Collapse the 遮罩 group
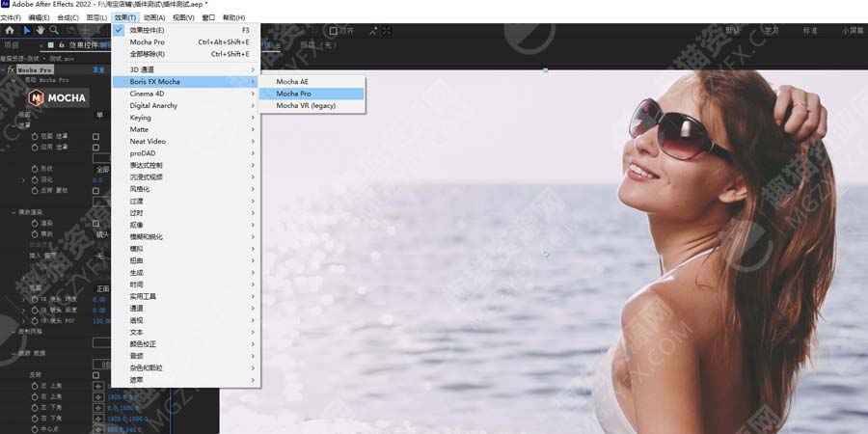This screenshot has width=868, height=434. (x=14, y=125)
